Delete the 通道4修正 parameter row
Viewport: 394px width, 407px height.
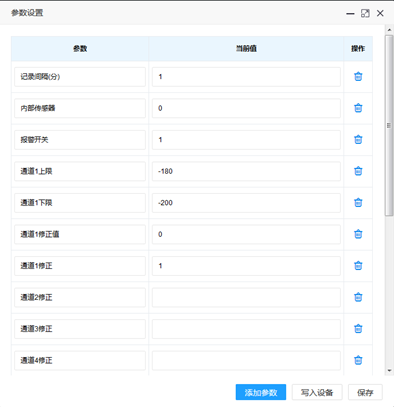click(x=358, y=360)
